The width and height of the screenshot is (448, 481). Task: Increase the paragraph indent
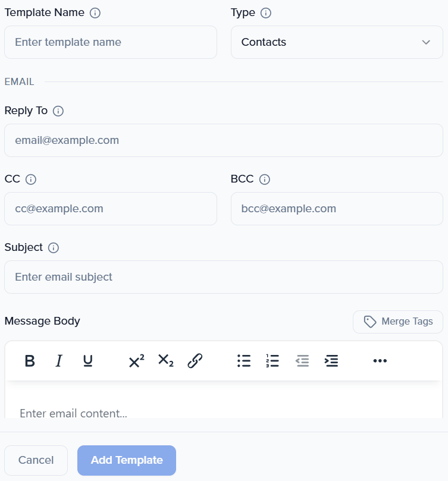tap(331, 360)
